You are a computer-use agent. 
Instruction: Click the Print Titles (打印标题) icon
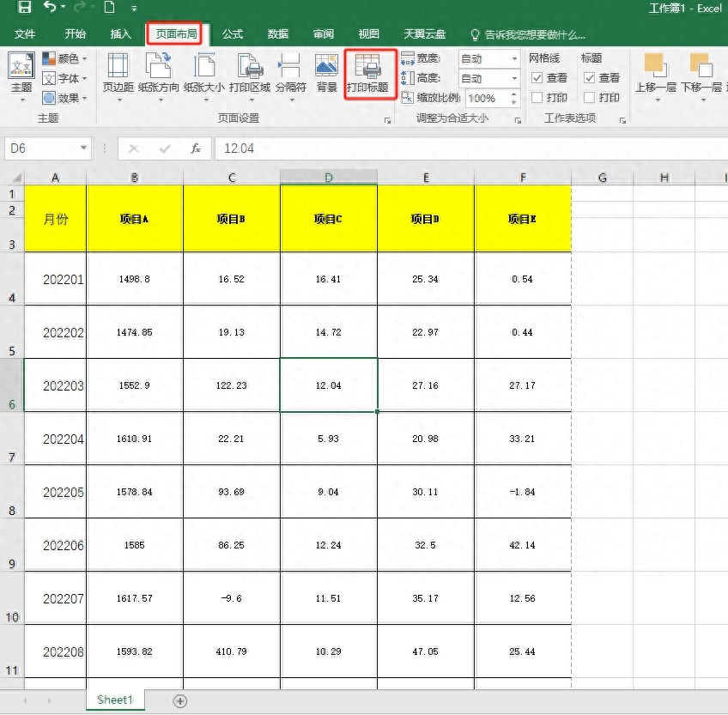[368, 66]
